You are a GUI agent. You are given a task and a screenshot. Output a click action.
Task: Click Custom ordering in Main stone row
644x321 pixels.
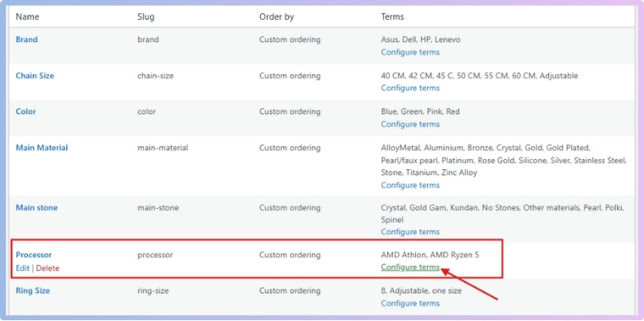(x=290, y=208)
